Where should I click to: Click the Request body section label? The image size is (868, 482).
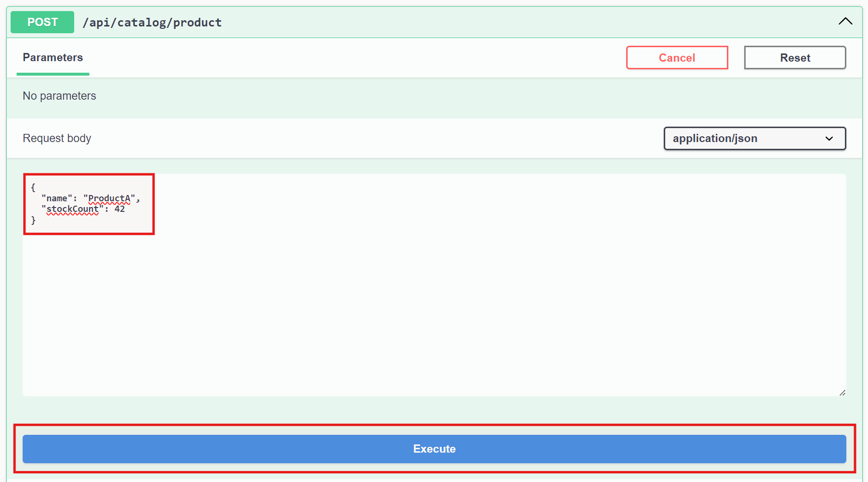coord(56,138)
